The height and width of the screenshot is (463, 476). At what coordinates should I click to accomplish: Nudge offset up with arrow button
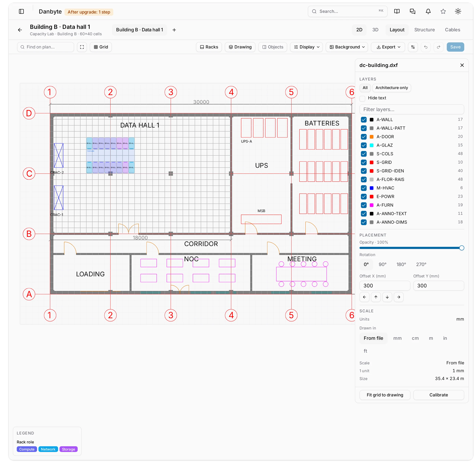[x=376, y=297]
